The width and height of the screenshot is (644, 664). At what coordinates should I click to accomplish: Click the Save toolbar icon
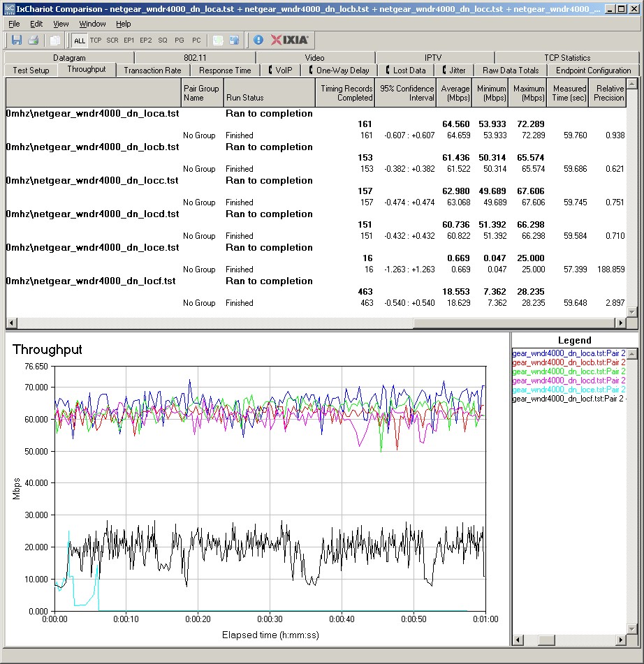[17, 40]
